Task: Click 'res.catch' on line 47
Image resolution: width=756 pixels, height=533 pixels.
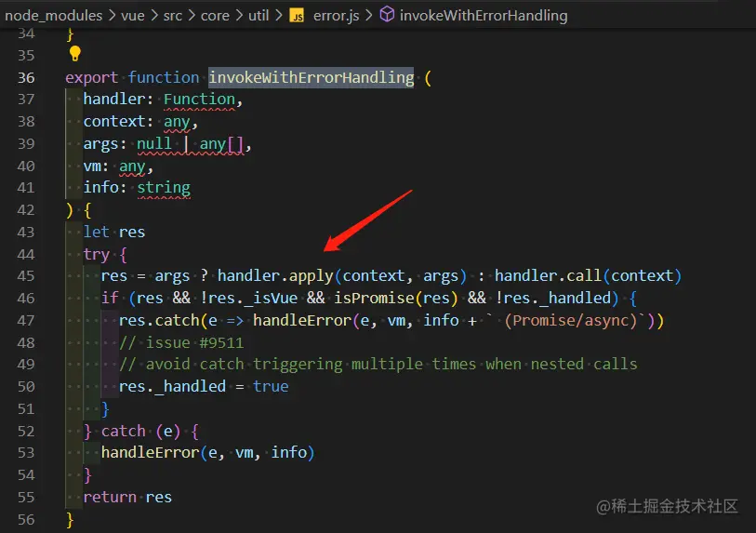Action: coord(159,320)
